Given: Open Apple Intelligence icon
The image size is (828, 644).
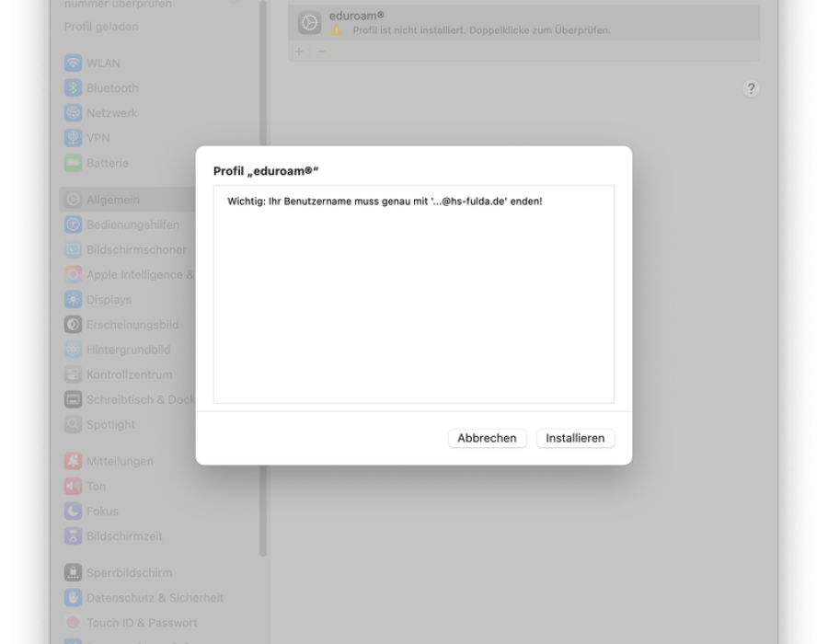Looking at the screenshot, I should click(x=73, y=274).
